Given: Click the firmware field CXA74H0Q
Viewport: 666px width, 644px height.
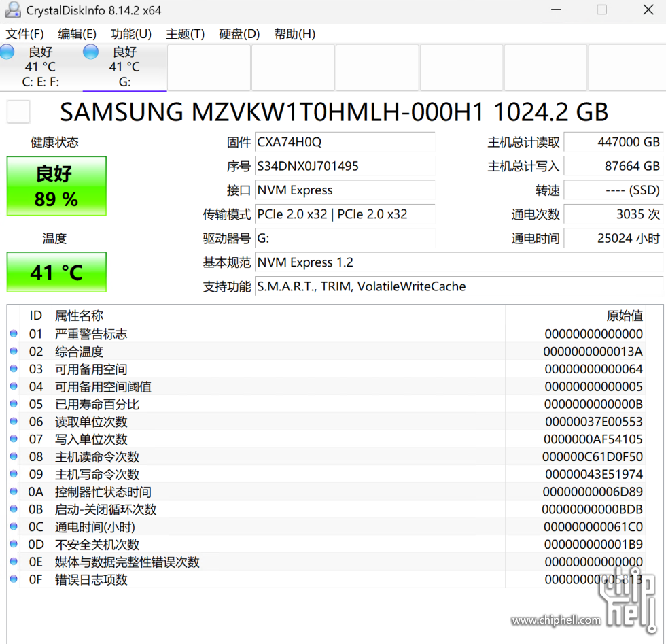Looking at the screenshot, I should pos(345,142).
